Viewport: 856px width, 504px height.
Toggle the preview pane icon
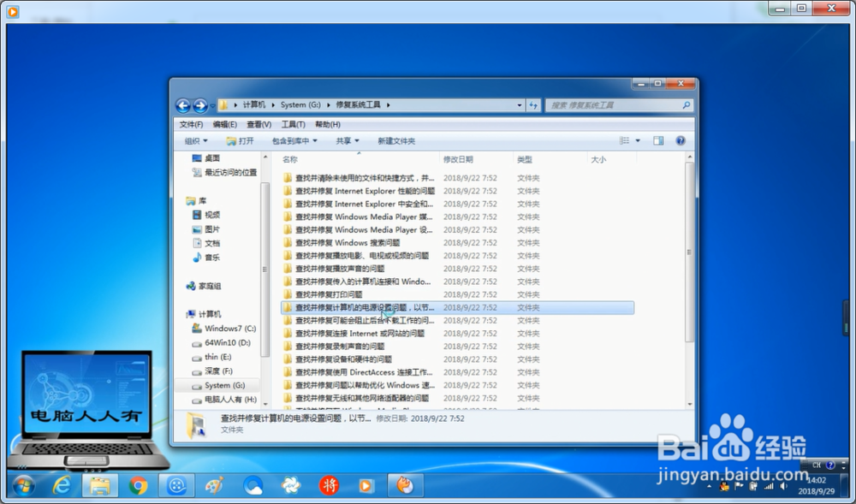658,140
